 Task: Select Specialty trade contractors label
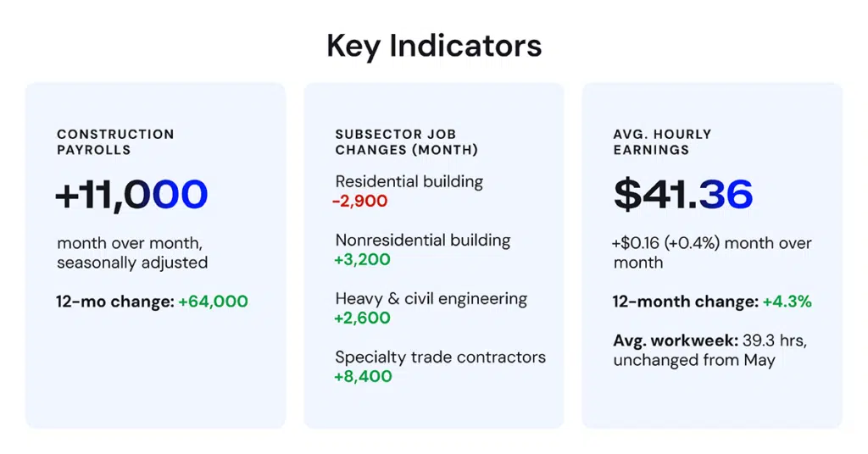(x=441, y=357)
